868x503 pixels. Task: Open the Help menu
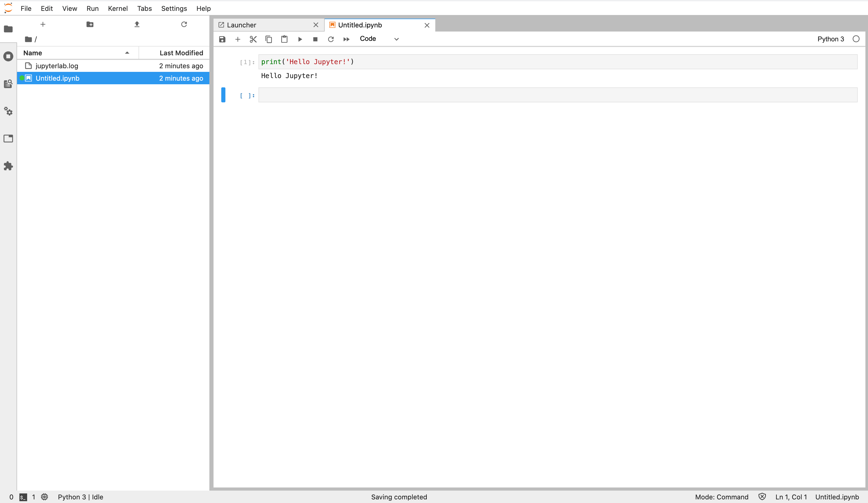click(203, 8)
